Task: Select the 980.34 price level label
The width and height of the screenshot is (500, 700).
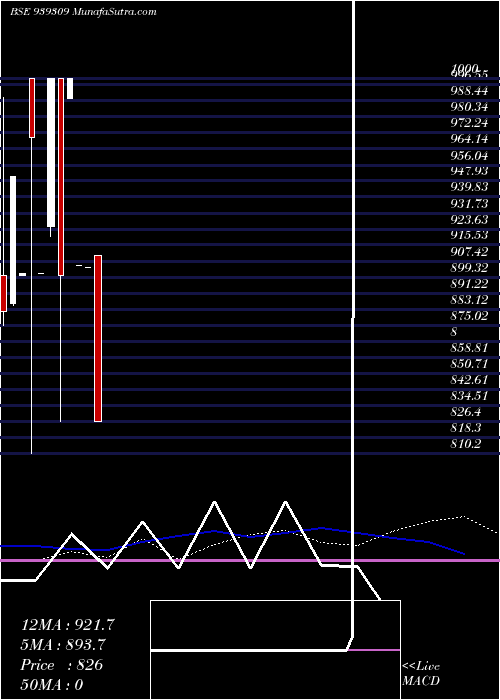Action: (x=469, y=107)
